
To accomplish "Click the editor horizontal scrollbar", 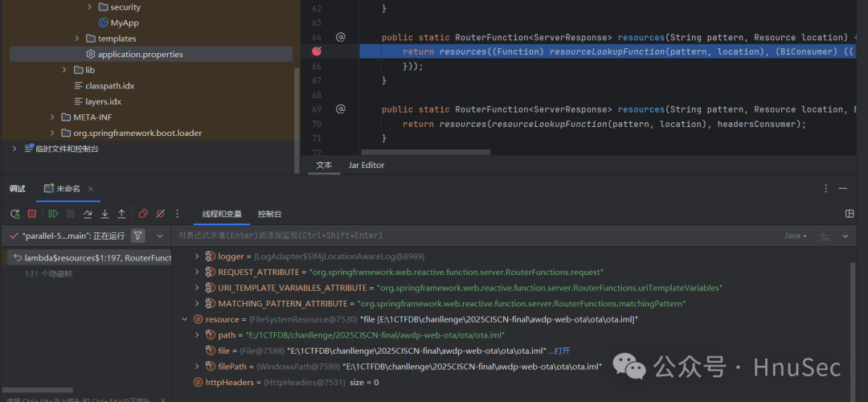I will (425, 152).
